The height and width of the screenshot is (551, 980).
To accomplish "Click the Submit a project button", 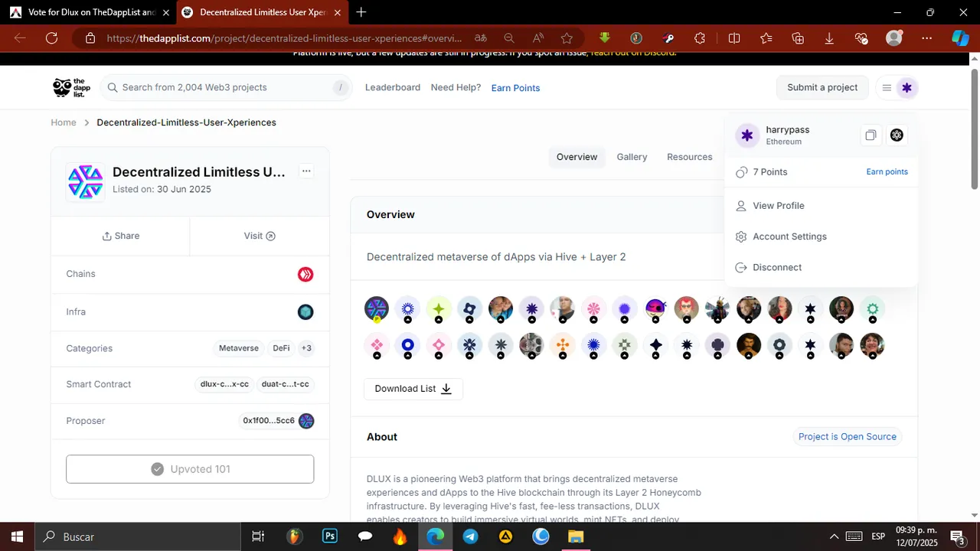I will (822, 87).
